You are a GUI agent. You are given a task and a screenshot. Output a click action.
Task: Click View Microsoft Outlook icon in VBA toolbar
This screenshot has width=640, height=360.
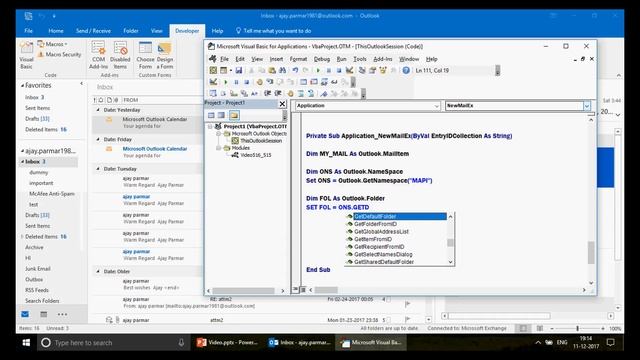[x=213, y=70]
